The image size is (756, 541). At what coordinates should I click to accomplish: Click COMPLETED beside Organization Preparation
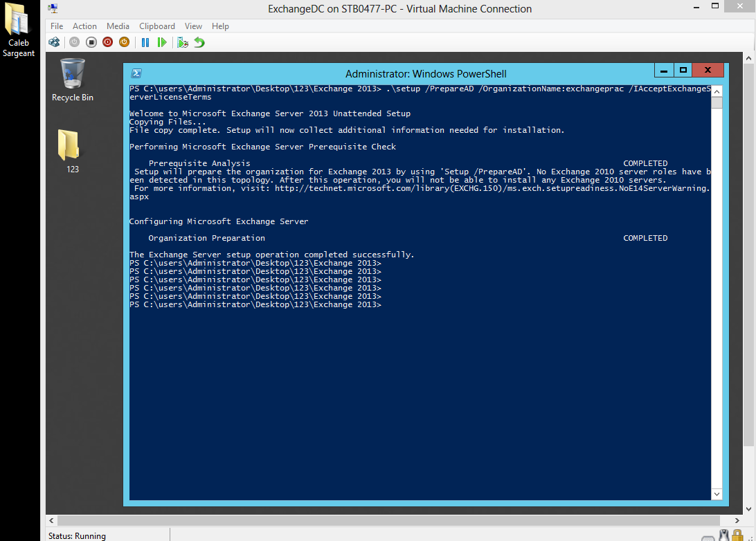645,238
